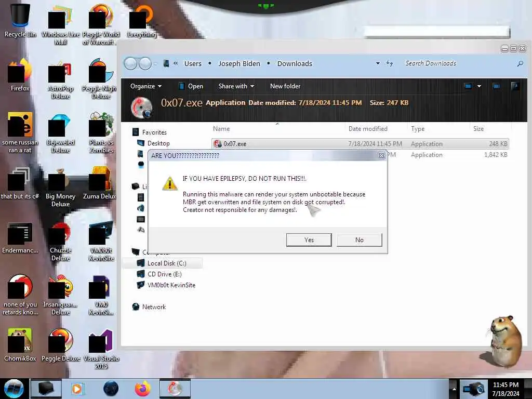The width and height of the screenshot is (532, 399).
Task: Select the Insaniquarium Deluxe desktop icon
Action: [60, 295]
